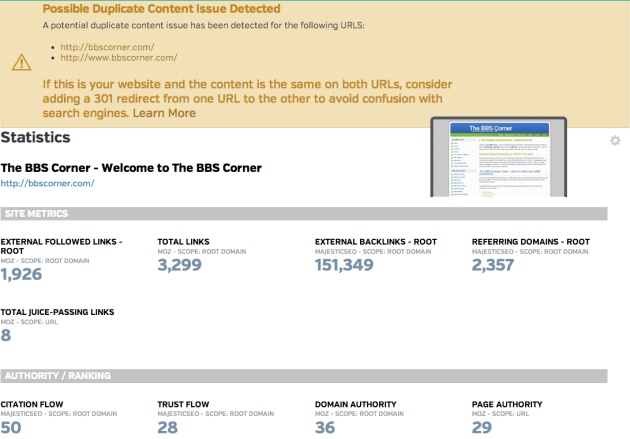Select External Followed Links value 1,926

pos(21,274)
